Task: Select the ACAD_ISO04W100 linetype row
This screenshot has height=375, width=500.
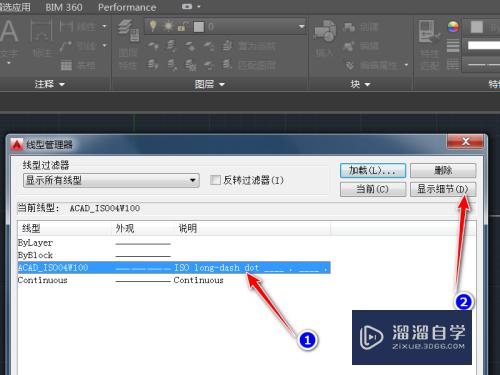Action: click(x=174, y=268)
